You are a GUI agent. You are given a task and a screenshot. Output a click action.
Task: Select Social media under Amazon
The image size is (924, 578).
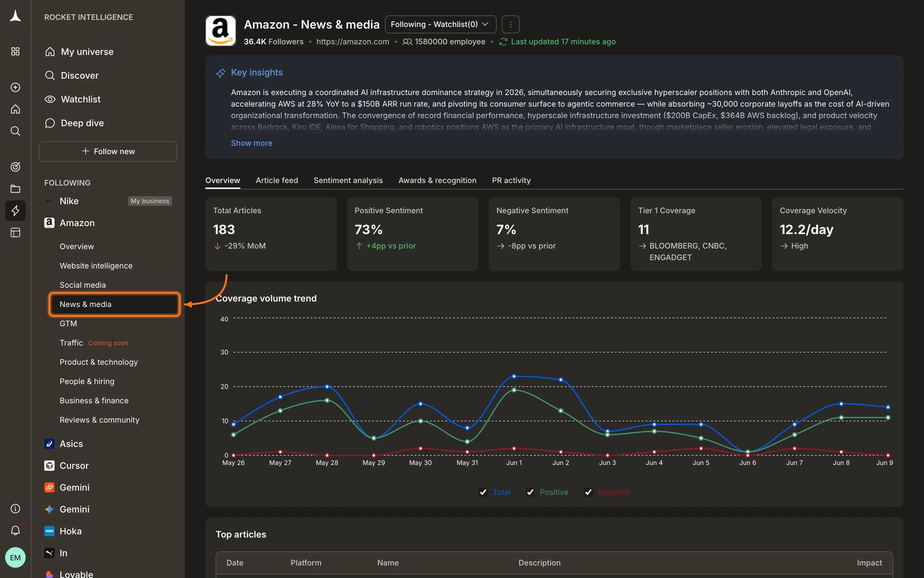pos(83,285)
